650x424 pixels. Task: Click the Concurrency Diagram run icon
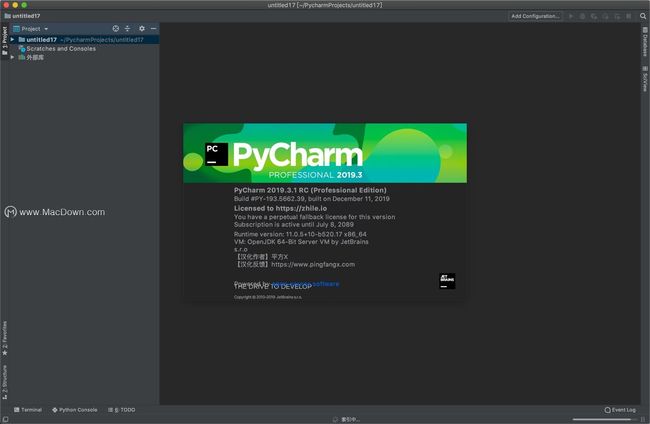click(617, 16)
